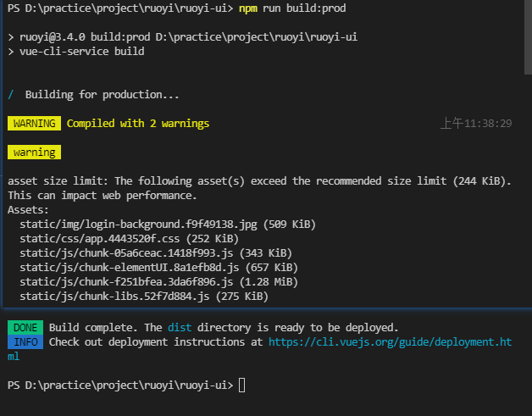Click 'Check out deployment instructions at' text
The width and height of the screenshot is (532, 416).
[156, 342]
